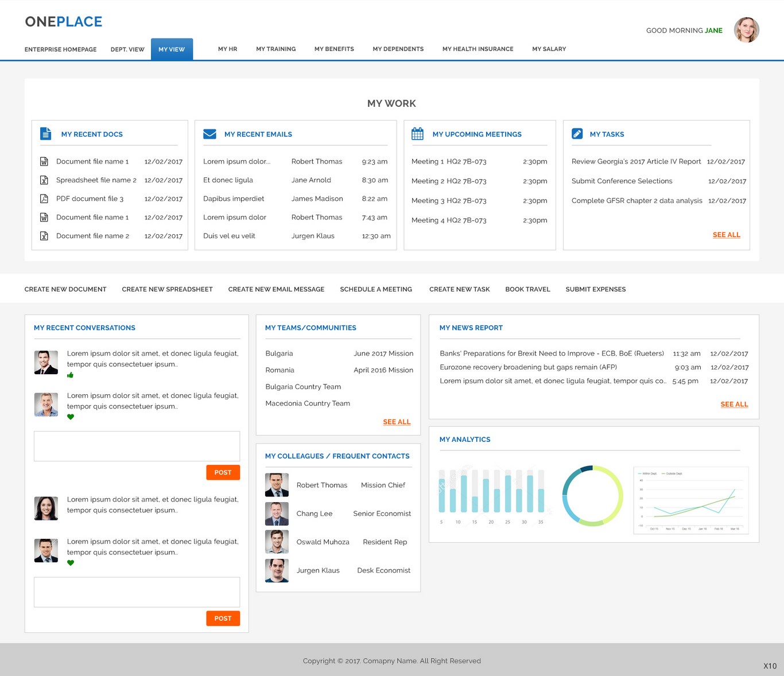Click the My Recent Emails envelope icon
This screenshot has width=784, height=676.
point(209,134)
